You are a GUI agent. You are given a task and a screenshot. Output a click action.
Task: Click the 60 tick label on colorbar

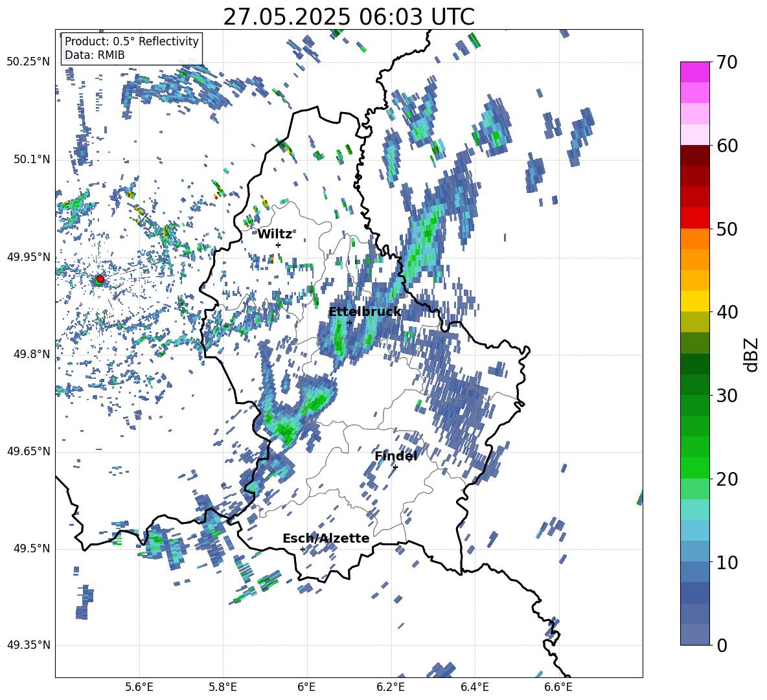(x=727, y=146)
